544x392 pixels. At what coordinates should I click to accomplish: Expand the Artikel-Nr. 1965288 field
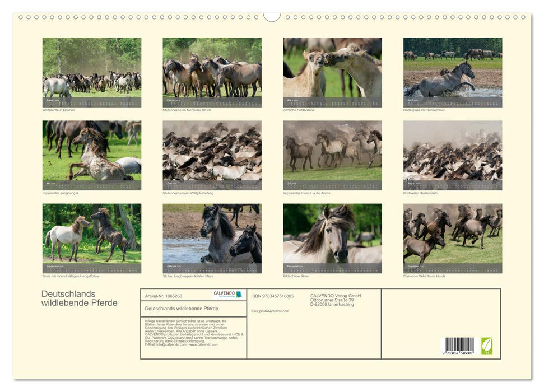[166, 296]
